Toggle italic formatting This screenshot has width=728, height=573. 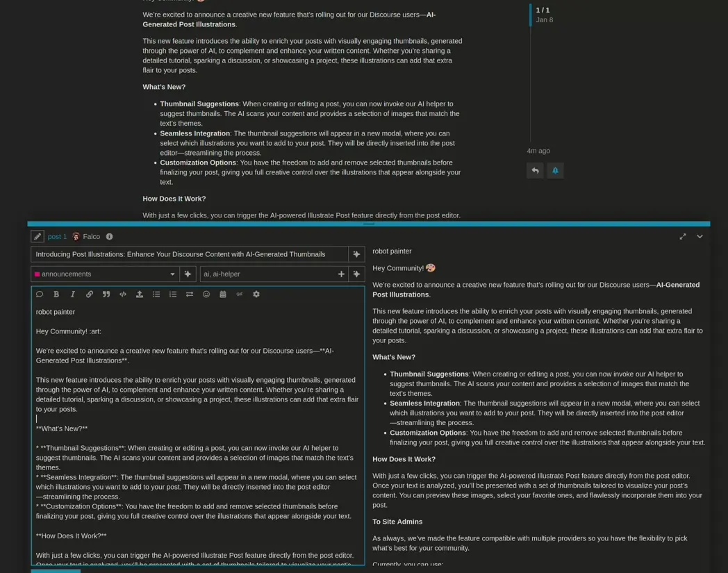pyautogui.click(x=72, y=294)
